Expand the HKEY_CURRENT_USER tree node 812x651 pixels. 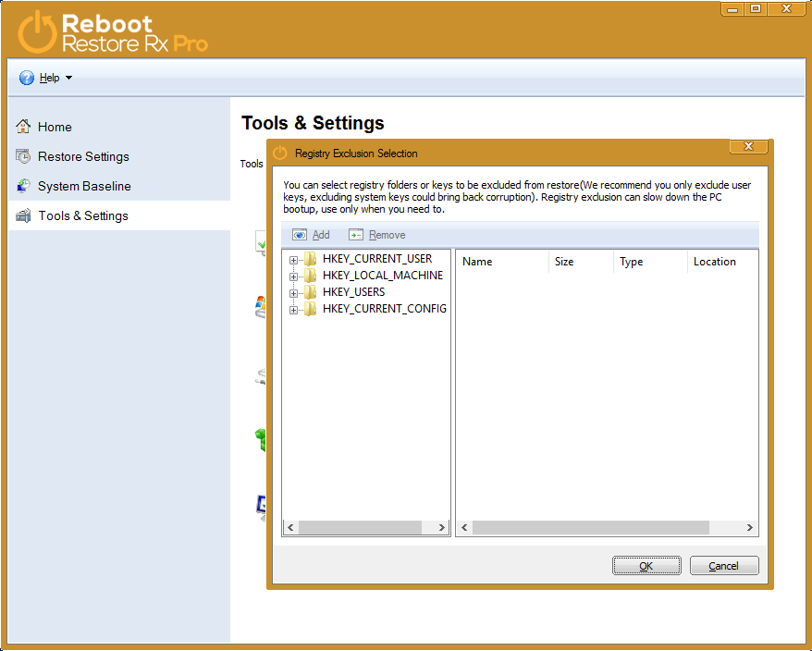pos(294,260)
